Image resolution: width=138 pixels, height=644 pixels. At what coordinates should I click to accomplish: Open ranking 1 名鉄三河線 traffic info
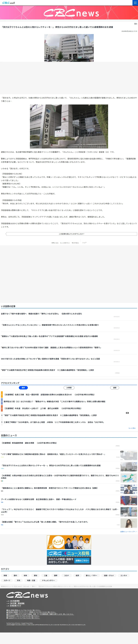point(49,395)
